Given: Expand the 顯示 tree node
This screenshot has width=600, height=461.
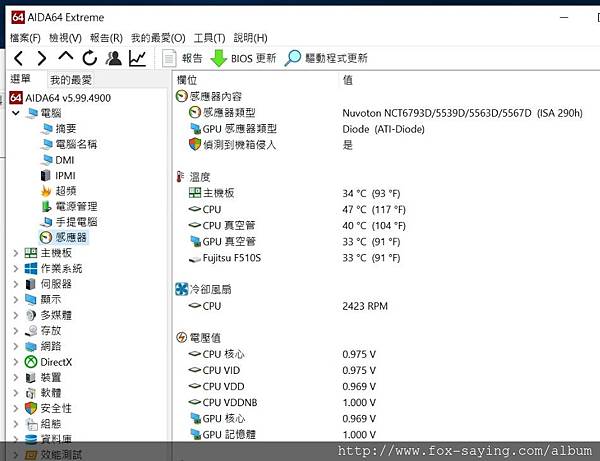Looking at the screenshot, I should pyautogui.click(x=16, y=300).
